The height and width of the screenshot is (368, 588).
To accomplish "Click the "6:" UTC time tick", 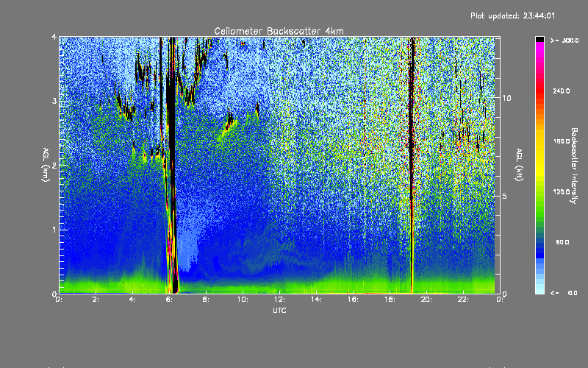I will pyautogui.click(x=170, y=300).
